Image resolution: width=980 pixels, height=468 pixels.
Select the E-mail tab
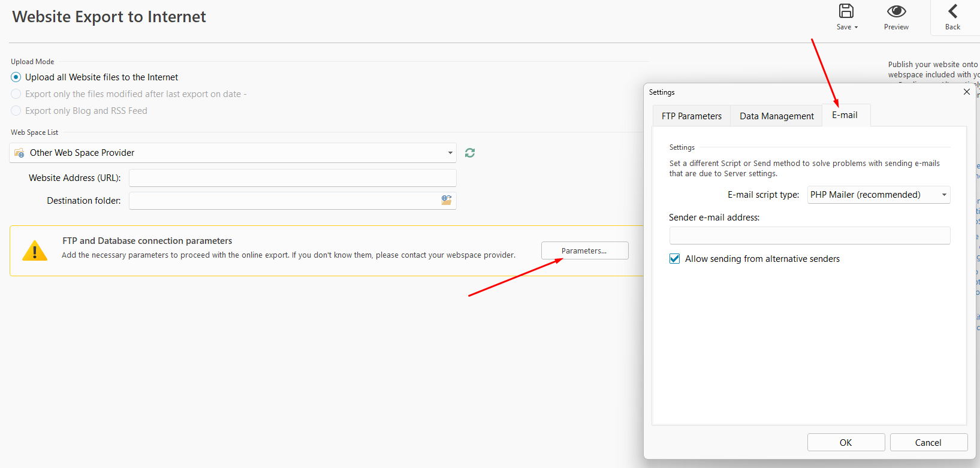pyautogui.click(x=845, y=115)
